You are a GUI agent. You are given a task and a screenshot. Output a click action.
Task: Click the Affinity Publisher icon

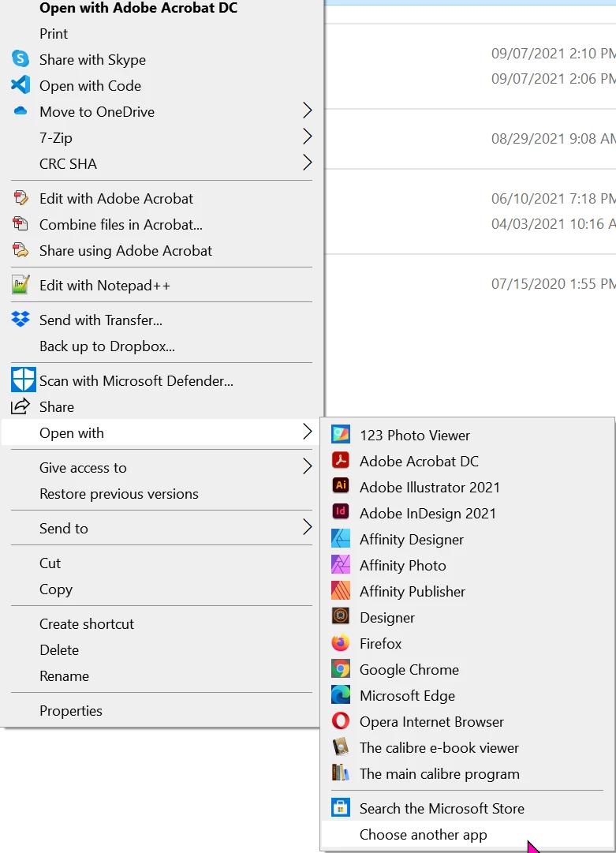[x=341, y=590]
